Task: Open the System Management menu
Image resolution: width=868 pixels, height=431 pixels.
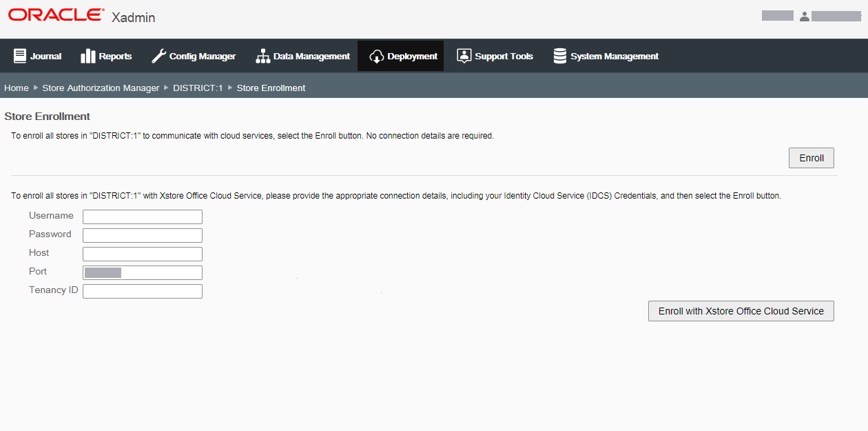Action: point(606,56)
